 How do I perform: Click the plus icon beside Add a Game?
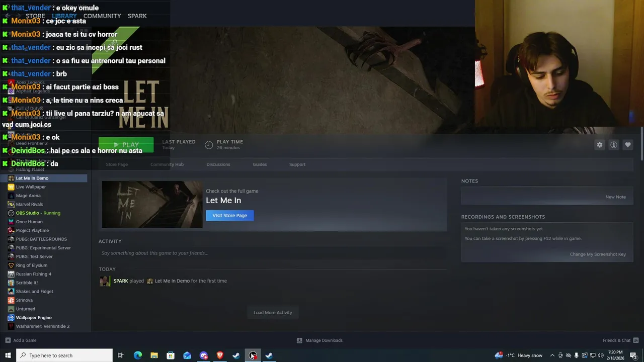8,340
